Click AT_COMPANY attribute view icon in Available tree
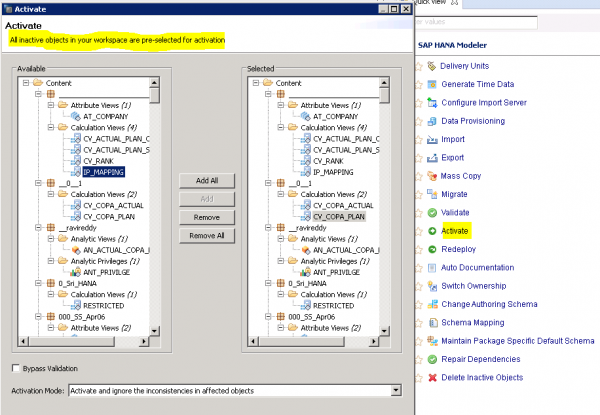Image resolution: width=600 pixels, height=415 pixels. point(76,116)
